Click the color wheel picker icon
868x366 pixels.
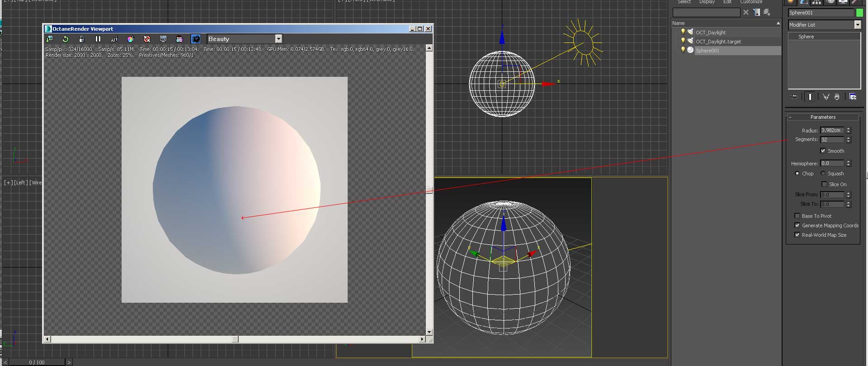[131, 39]
